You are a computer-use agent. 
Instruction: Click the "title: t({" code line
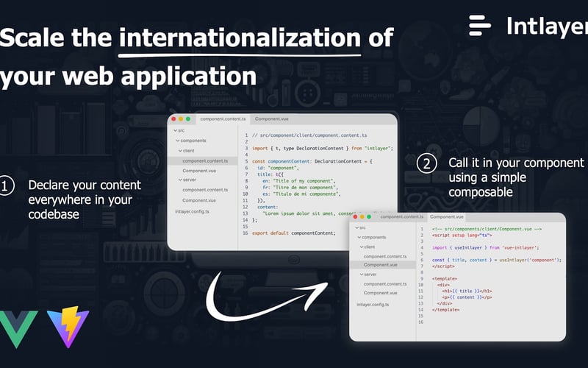point(270,174)
